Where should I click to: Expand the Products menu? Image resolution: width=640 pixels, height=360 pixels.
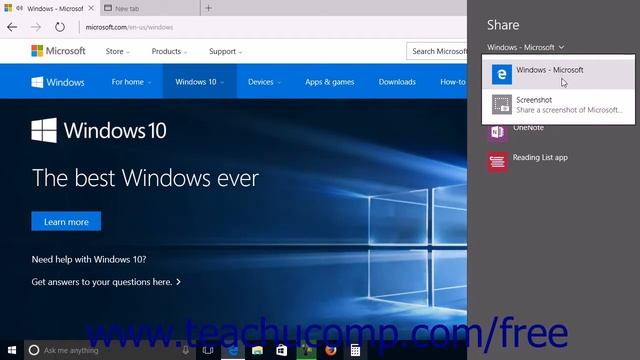[x=169, y=51]
